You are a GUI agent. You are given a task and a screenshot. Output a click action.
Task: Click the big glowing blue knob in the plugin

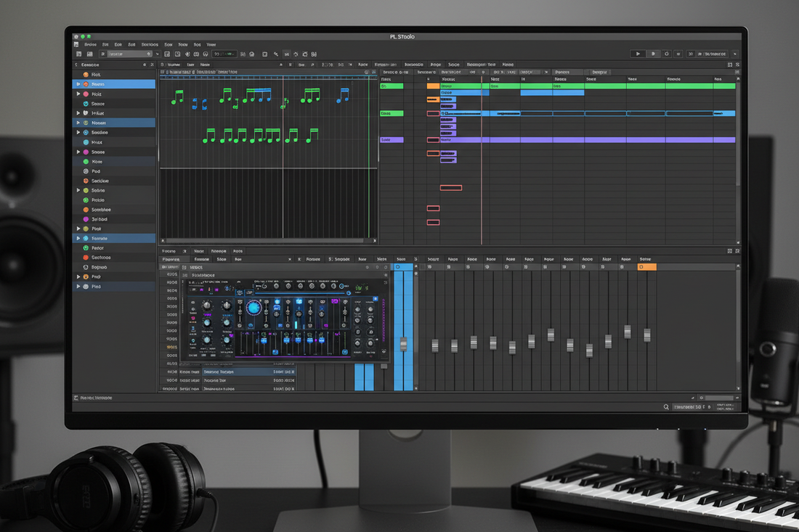pyautogui.click(x=254, y=308)
